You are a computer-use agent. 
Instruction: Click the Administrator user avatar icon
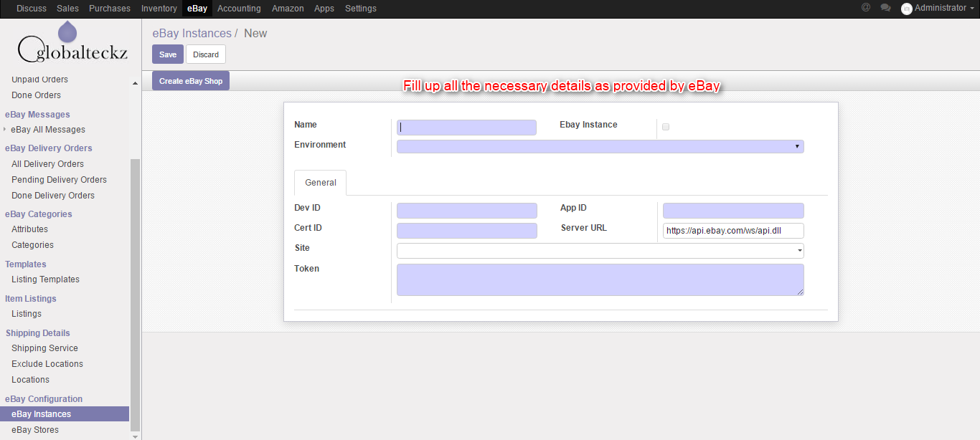pyautogui.click(x=907, y=9)
